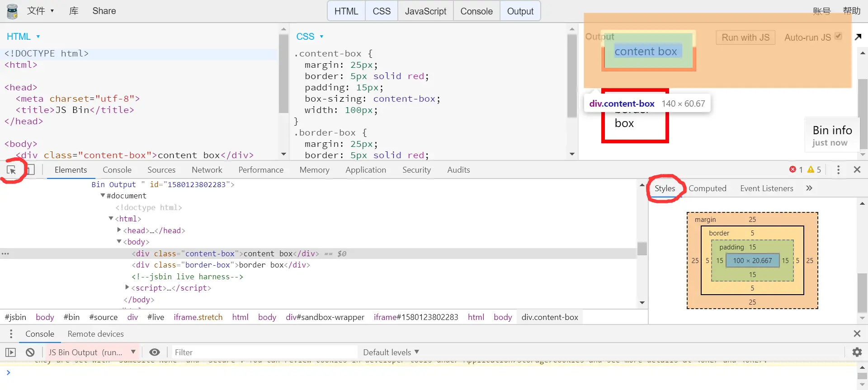This screenshot has height=390, width=868.
Task: Click the yellow warning count icon
Action: coord(811,169)
